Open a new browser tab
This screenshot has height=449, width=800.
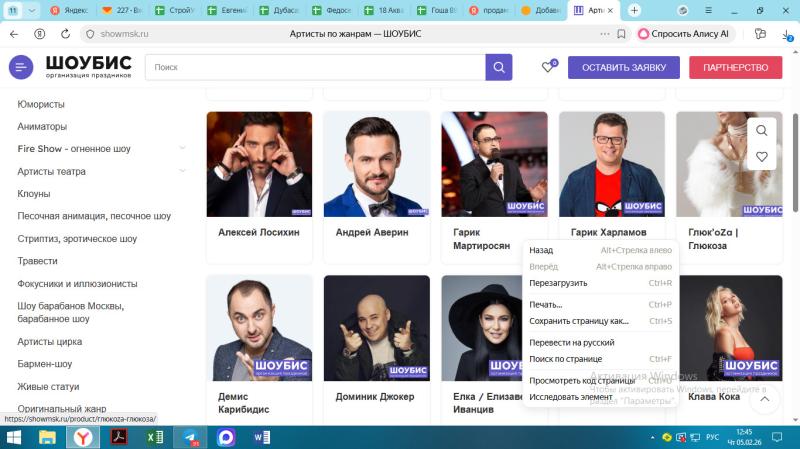(x=634, y=10)
